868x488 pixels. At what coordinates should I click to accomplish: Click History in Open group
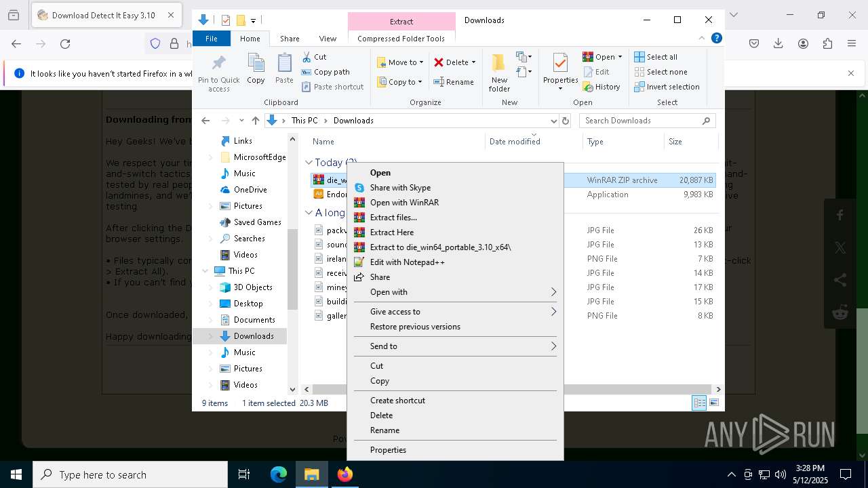[601, 87]
